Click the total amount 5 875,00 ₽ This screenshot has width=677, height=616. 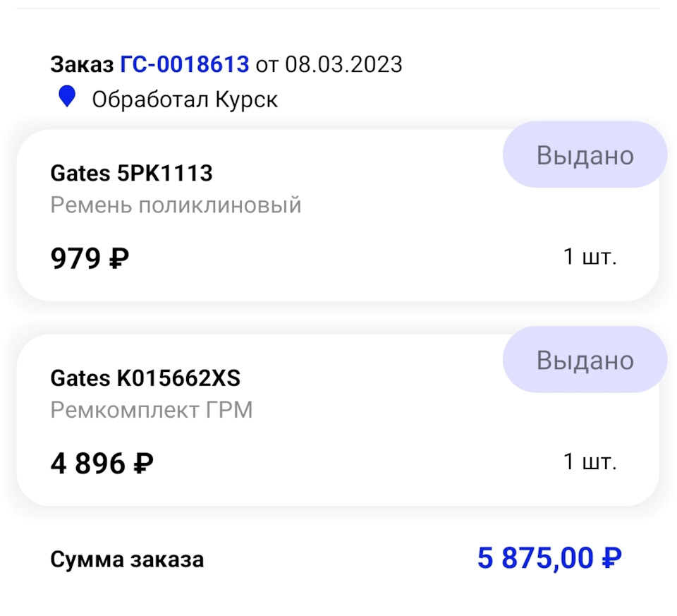click(550, 558)
